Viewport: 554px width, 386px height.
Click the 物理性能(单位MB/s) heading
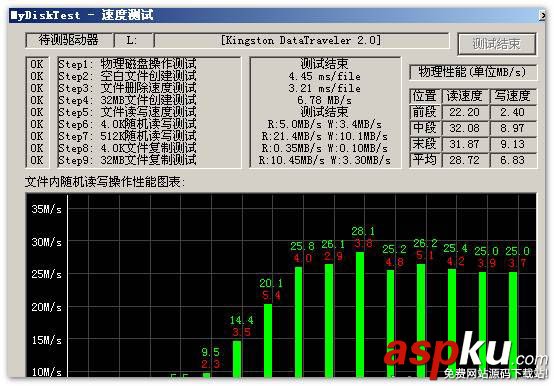click(473, 72)
